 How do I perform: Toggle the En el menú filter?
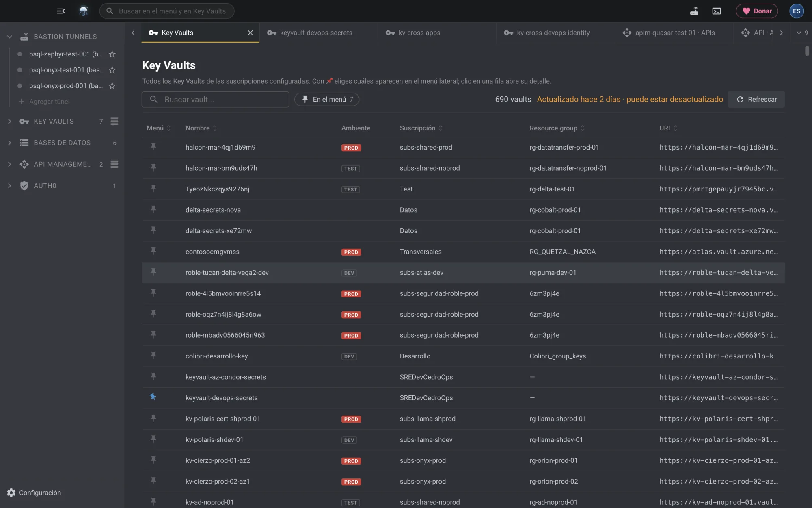tap(327, 100)
